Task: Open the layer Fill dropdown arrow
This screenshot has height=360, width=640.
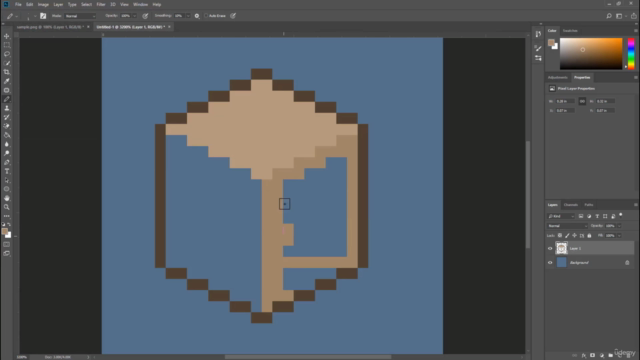Action: tap(619, 236)
